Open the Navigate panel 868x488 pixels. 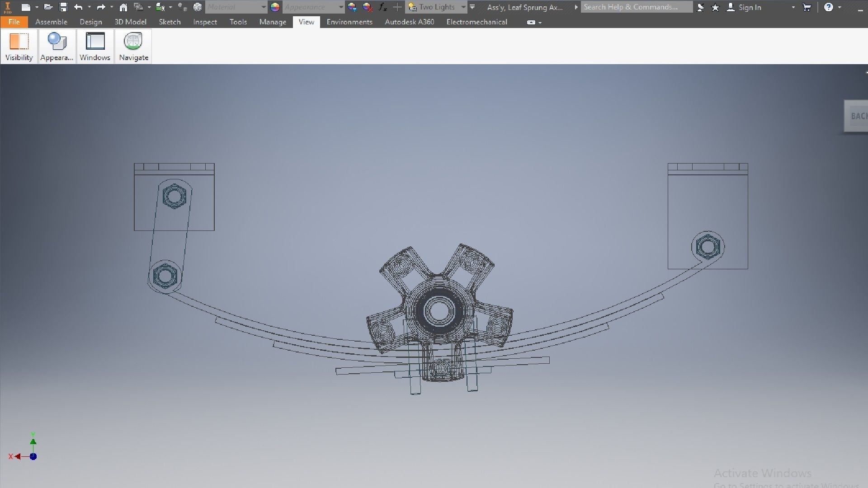coord(133,47)
